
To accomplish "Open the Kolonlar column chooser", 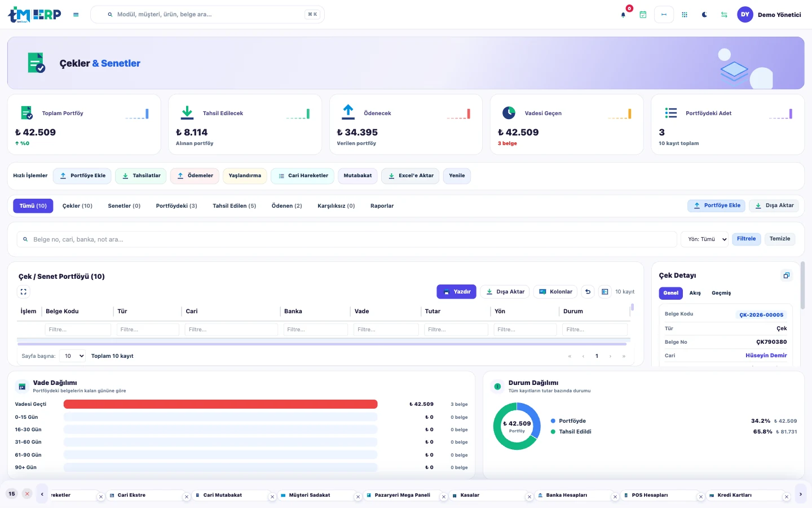I will (x=556, y=292).
